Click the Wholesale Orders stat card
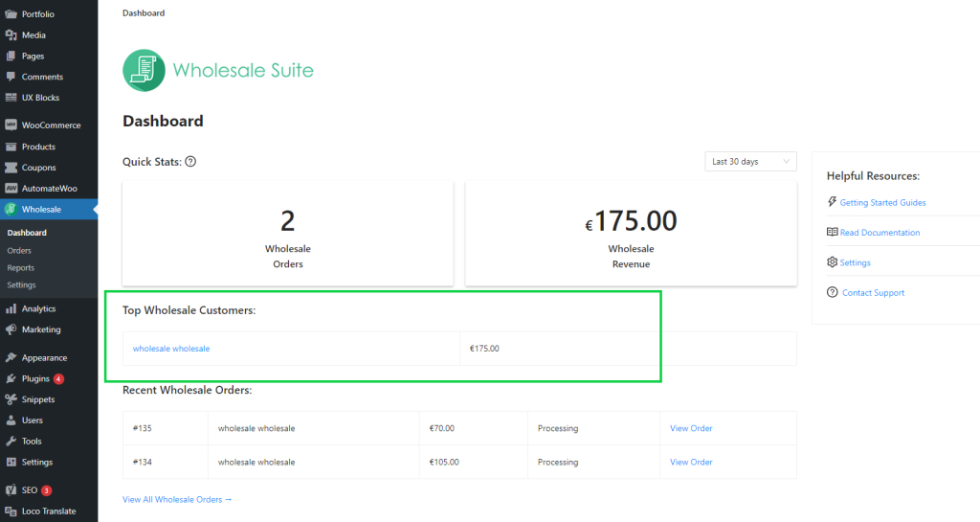 pos(288,233)
